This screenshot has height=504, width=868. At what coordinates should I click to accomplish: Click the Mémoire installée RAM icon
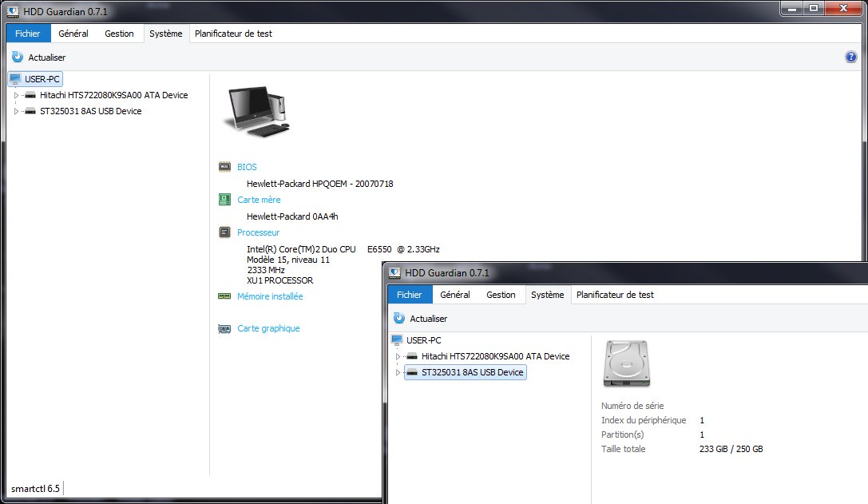pyautogui.click(x=224, y=296)
